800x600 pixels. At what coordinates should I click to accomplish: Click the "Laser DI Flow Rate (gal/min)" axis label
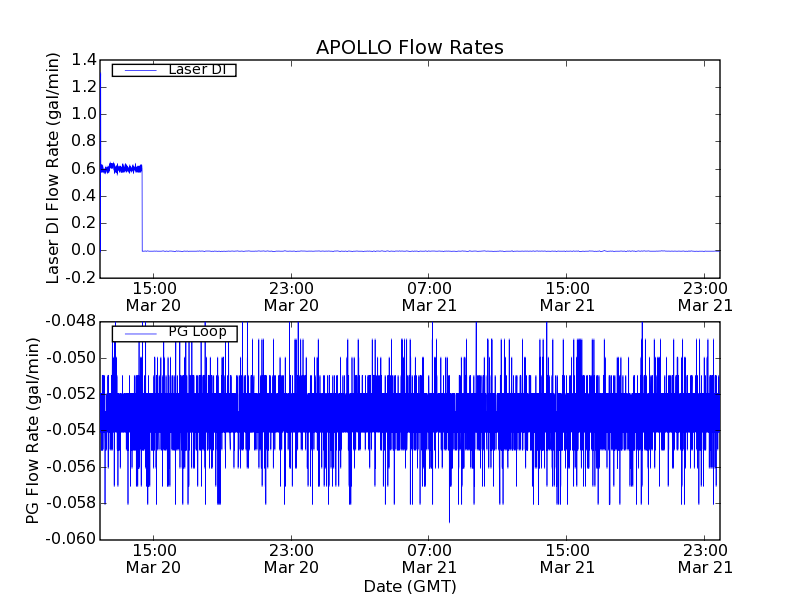(x=54, y=168)
